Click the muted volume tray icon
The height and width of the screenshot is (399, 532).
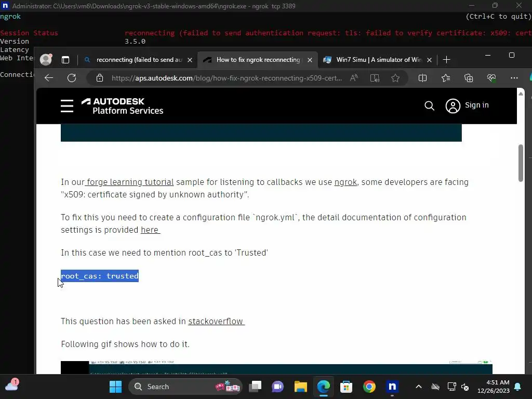pos(465,387)
